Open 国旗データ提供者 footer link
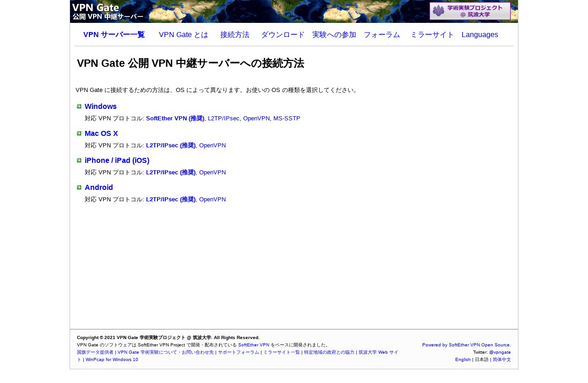588x383 pixels. (95, 352)
